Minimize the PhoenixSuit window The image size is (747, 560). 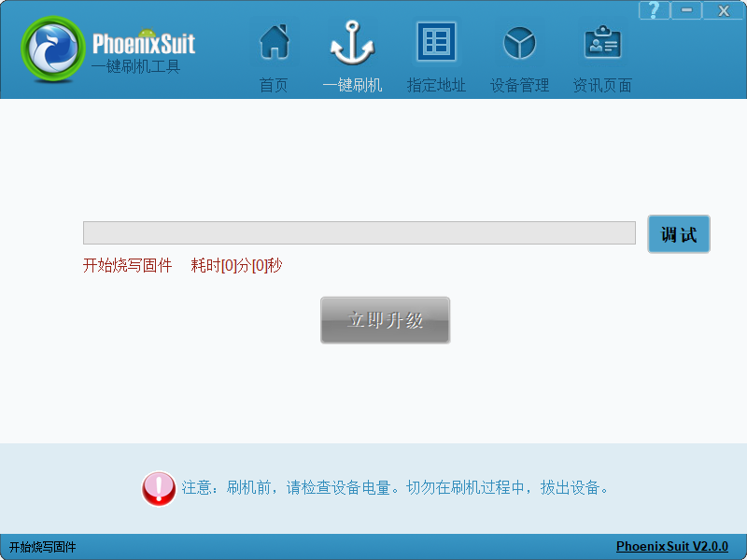686,10
